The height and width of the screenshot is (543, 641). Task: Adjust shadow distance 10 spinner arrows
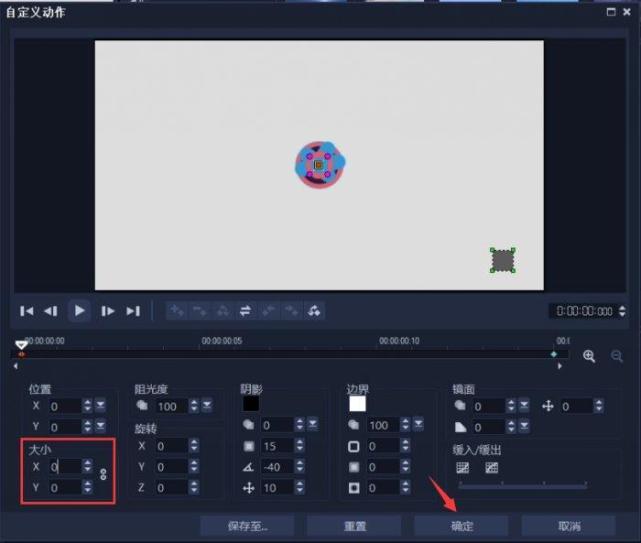[x=300, y=487]
